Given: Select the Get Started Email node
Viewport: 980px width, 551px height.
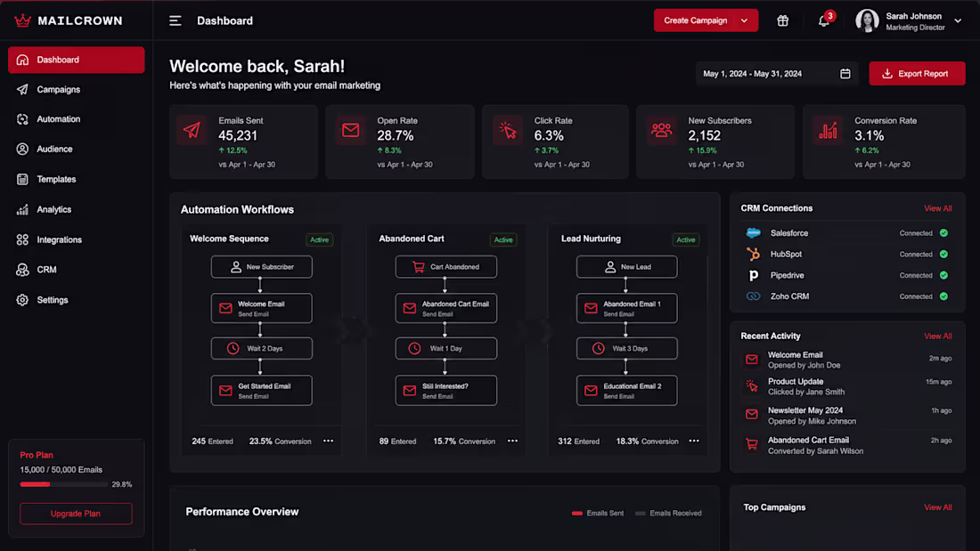Looking at the screenshot, I should [x=261, y=391].
